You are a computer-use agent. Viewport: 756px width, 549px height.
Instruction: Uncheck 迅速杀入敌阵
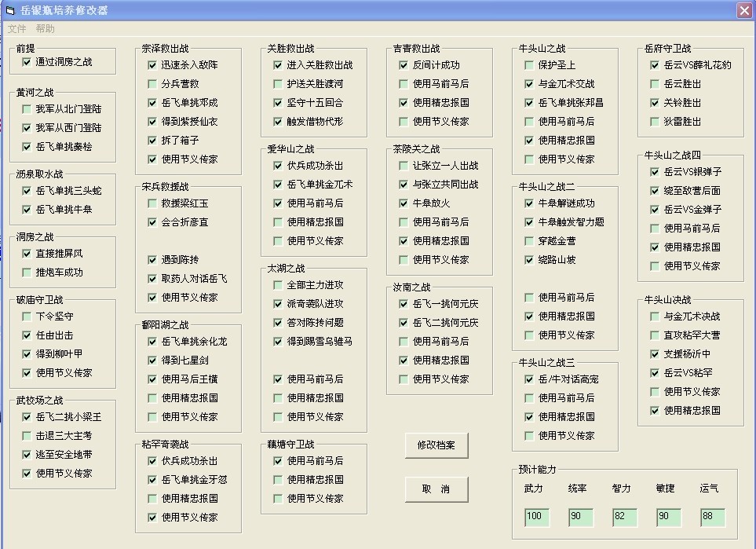(152, 64)
